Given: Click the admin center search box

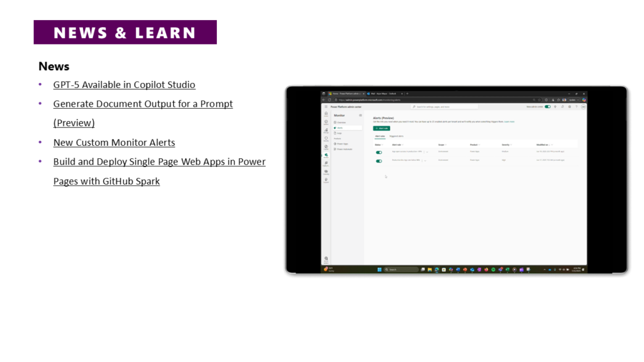Looking at the screenshot, I should click(x=445, y=107).
